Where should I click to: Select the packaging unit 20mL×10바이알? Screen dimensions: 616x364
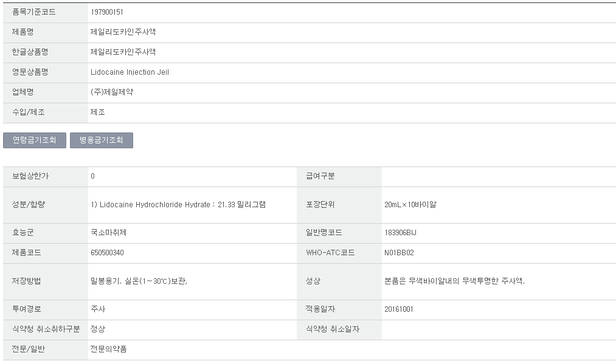point(410,205)
